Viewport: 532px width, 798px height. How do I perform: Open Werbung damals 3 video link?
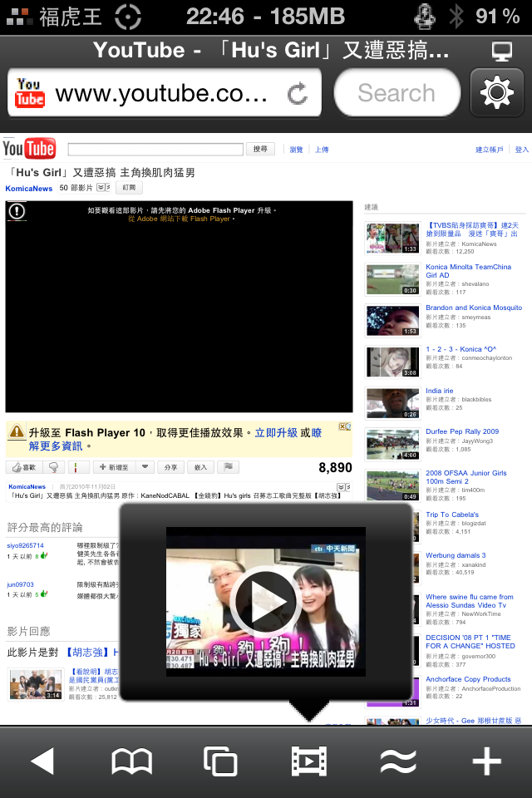tap(456, 555)
